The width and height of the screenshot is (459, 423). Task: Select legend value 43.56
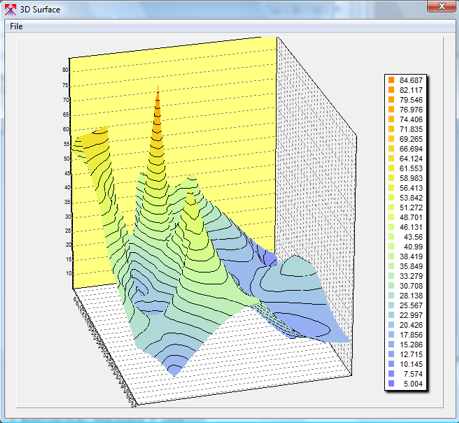point(413,237)
